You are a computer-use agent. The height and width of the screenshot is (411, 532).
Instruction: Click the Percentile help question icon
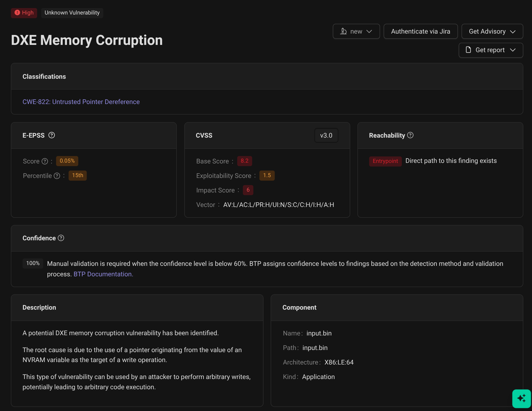57,176
